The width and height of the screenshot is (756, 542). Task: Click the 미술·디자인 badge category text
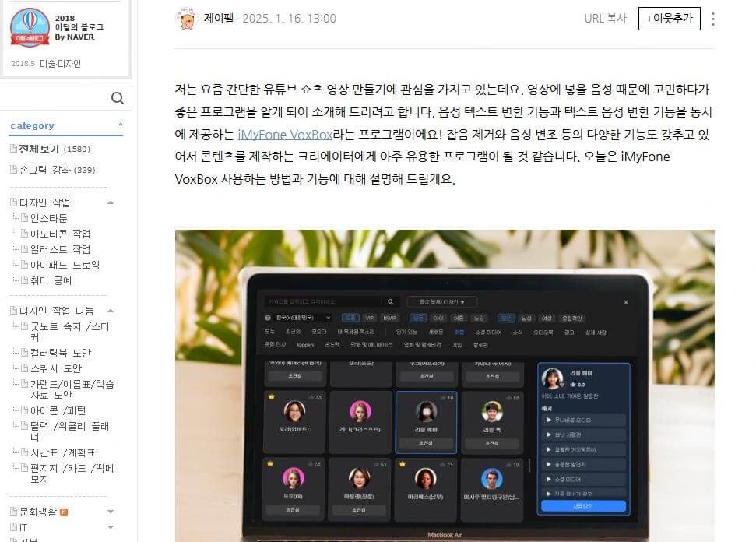(x=60, y=64)
